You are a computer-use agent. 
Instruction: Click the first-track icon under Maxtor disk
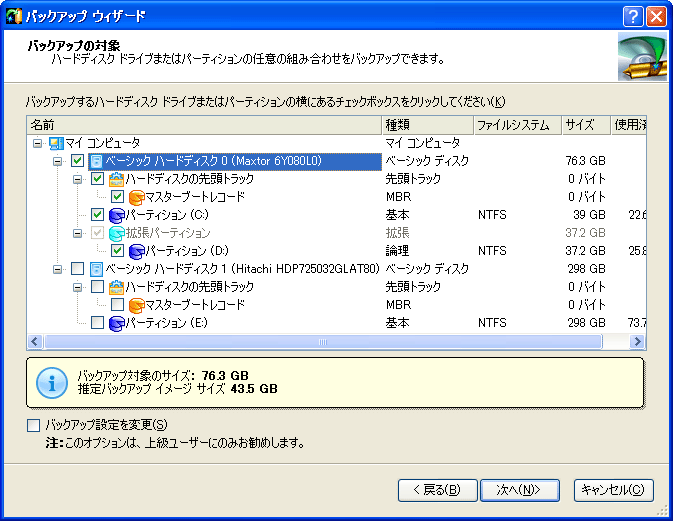[x=116, y=179]
